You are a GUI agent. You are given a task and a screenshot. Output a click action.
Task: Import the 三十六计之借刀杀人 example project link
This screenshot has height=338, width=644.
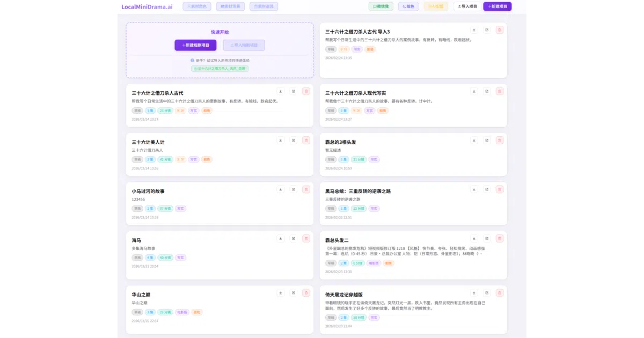pos(219,69)
